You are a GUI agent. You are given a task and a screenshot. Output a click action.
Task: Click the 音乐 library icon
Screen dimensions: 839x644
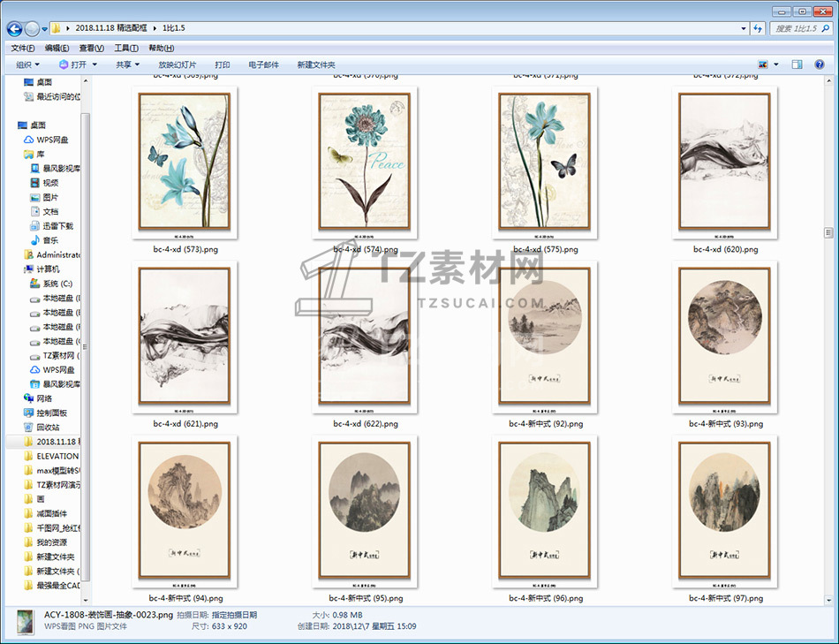click(34, 240)
